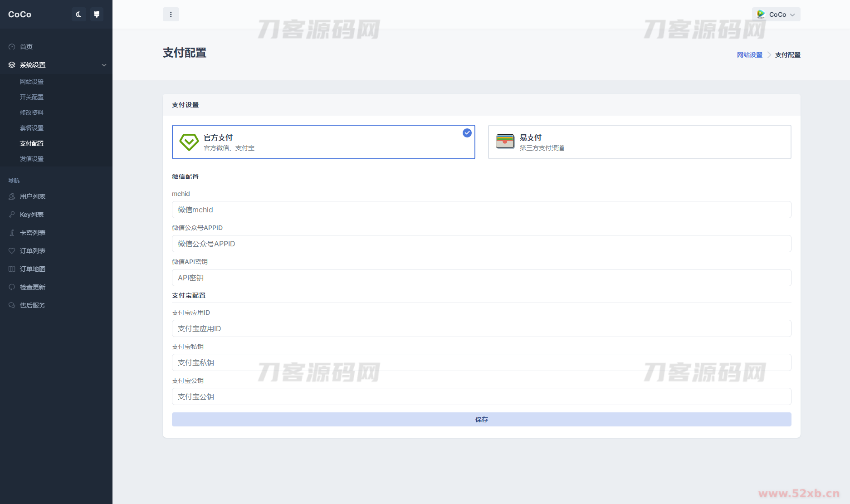Screen dimensions: 850x504
Task: Select the 易支付 third-party option
Action: (x=639, y=142)
